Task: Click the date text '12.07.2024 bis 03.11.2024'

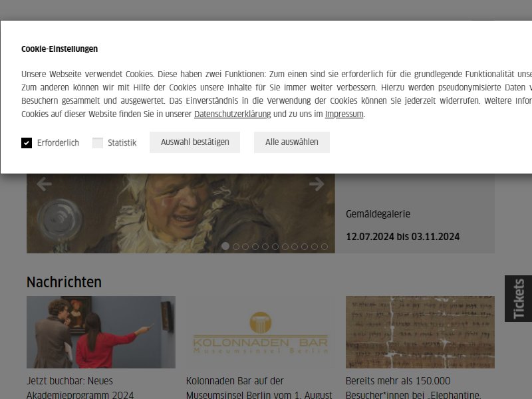Action: (403, 237)
